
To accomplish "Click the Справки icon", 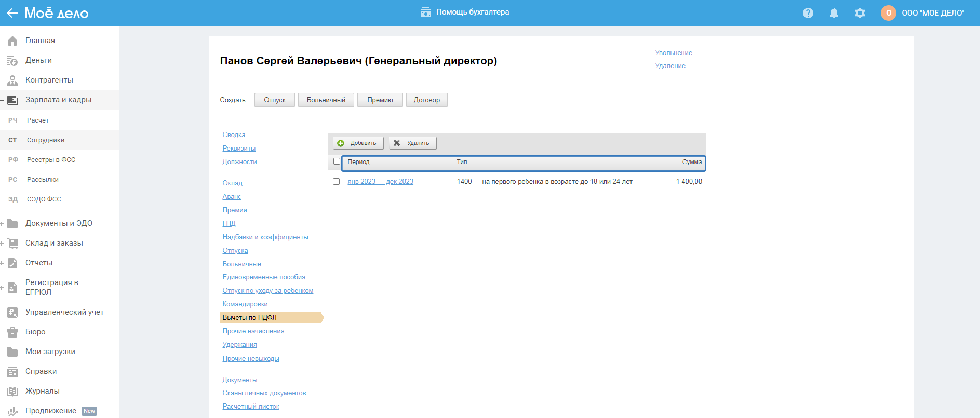I will 12,372.
